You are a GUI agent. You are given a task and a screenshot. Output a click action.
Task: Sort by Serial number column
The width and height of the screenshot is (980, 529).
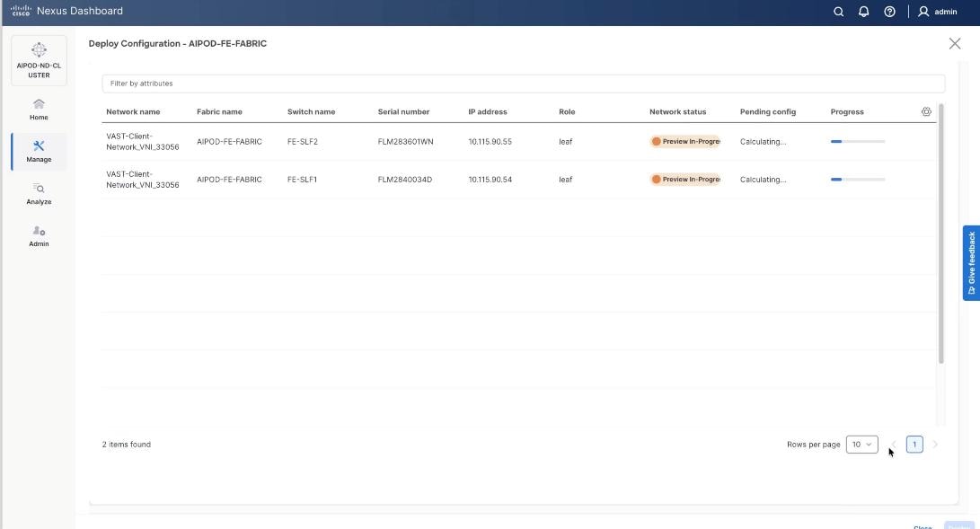click(x=403, y=111)
